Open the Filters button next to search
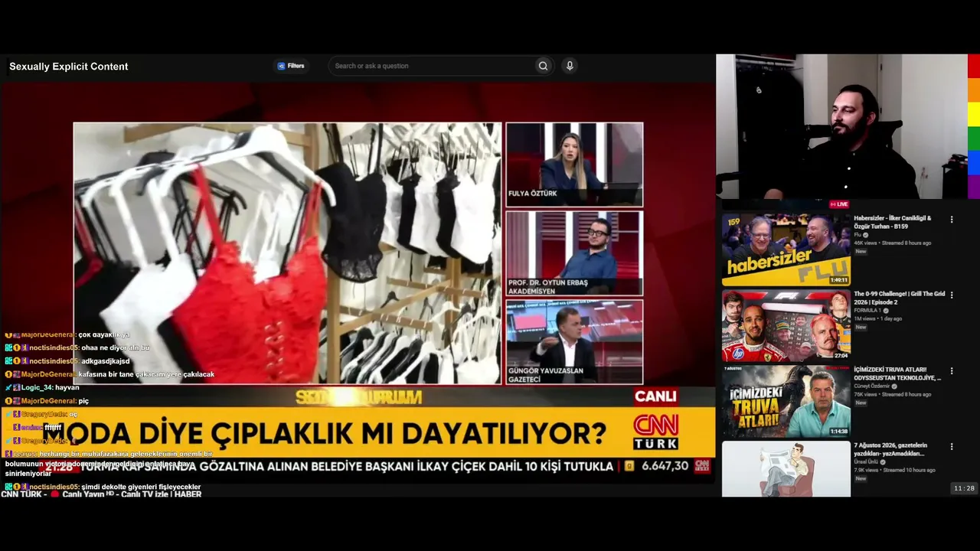This screenshot has height=551, width=980. (x=291, y=66)
